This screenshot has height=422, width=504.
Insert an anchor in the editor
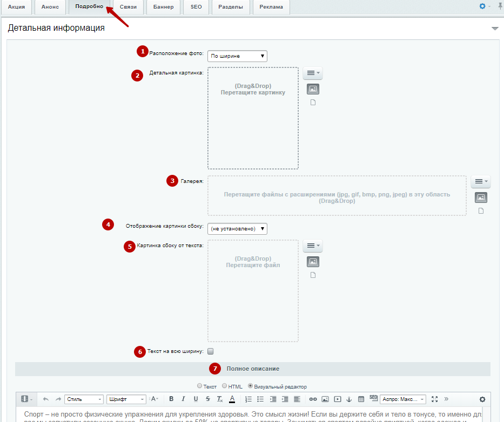coord(349,399)
